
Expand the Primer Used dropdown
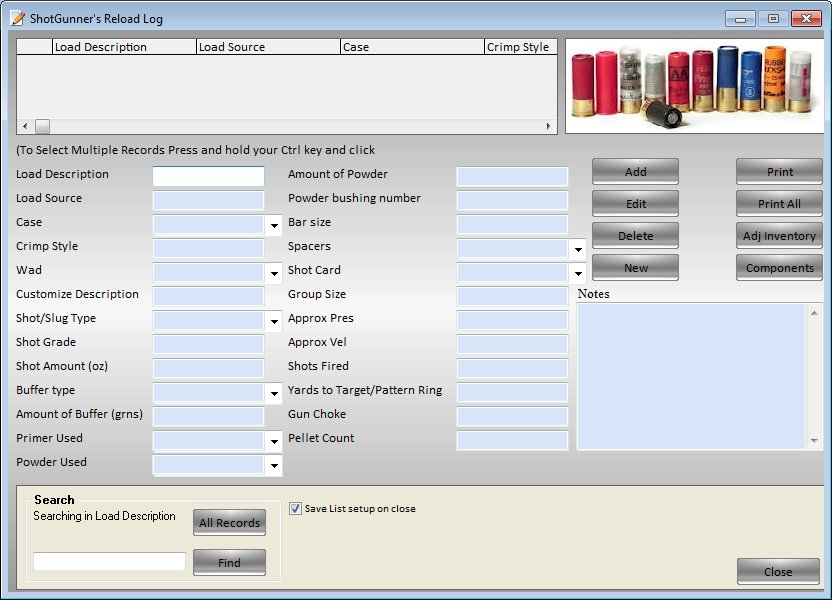(x=274, y=442)
